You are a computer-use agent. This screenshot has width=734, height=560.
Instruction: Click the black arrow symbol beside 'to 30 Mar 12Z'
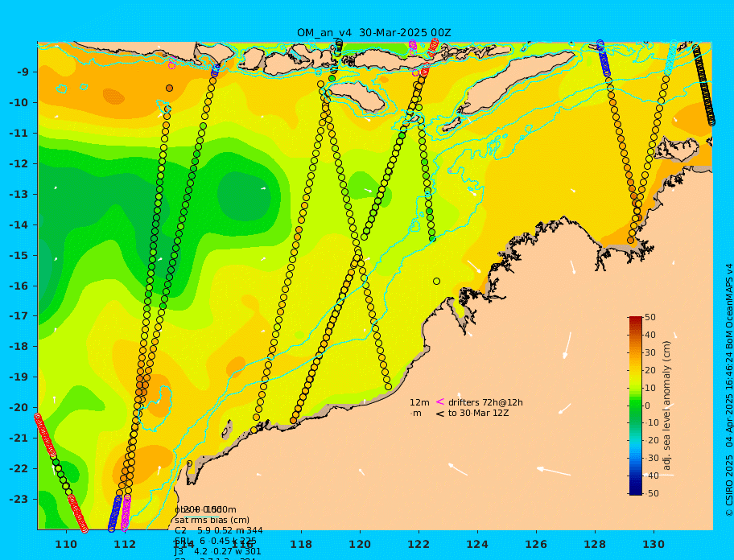[x=440, y=414]
